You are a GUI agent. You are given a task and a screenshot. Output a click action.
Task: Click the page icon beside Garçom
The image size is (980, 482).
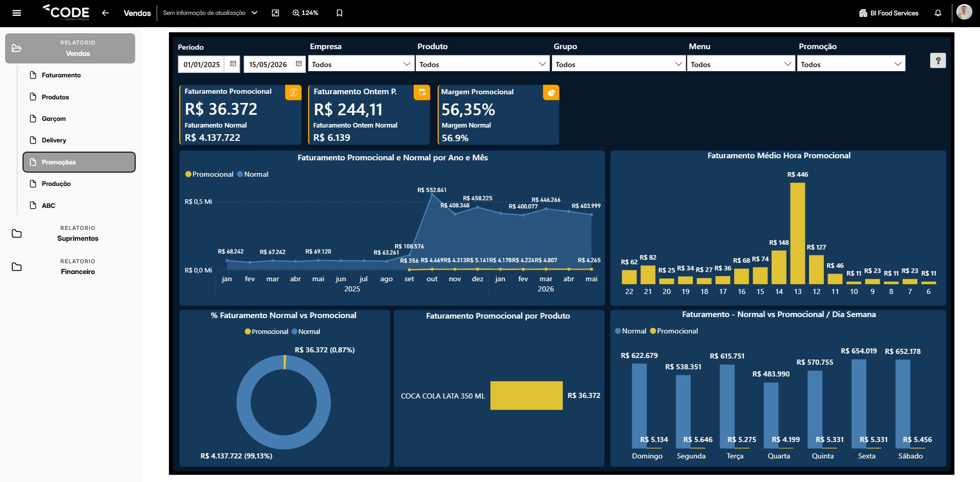pos(33,118)
